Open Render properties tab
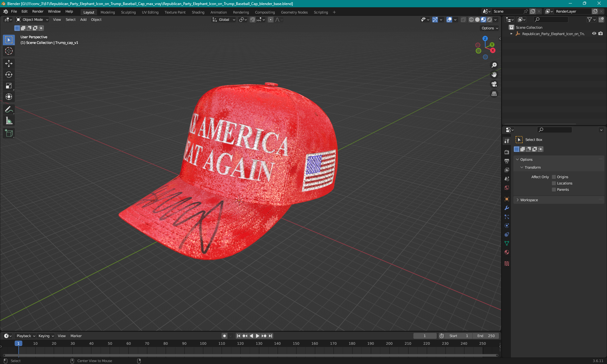607x364 pixels. click(507, 152)
